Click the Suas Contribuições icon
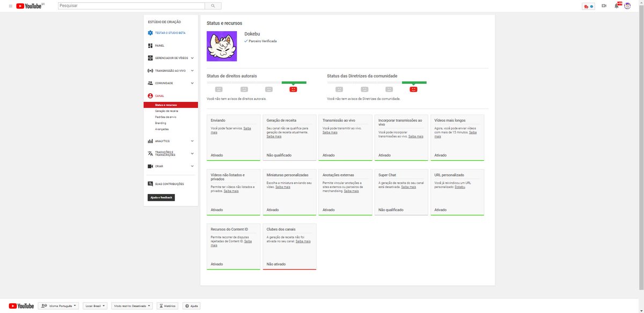Screen dimensions: 644x313 [150, 184]
